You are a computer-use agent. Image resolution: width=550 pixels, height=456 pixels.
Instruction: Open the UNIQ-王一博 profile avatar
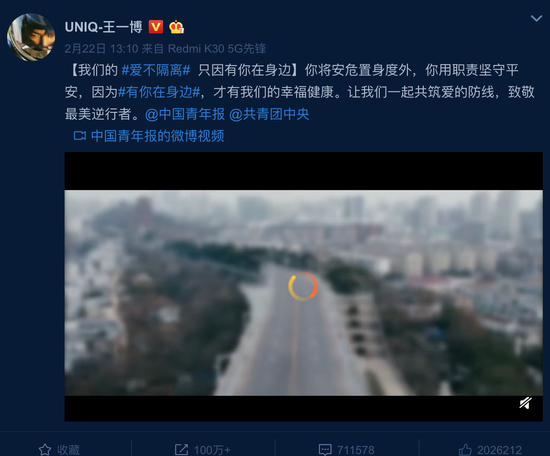click(31, 38)
